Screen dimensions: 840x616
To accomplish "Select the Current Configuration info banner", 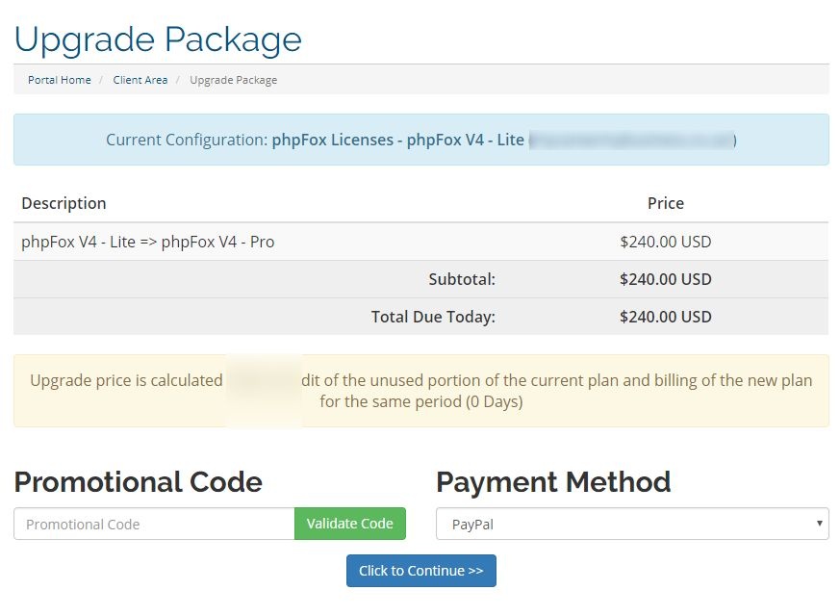I will 420,140.
